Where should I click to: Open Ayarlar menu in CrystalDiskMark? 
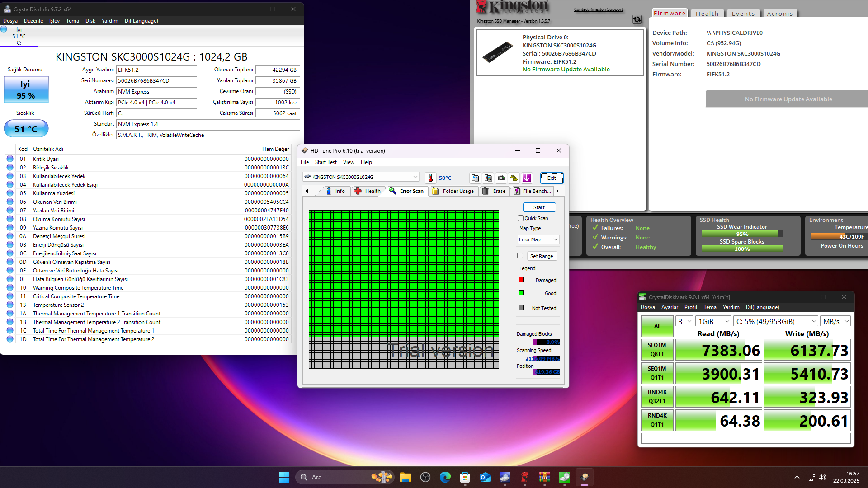pos(670,307)
